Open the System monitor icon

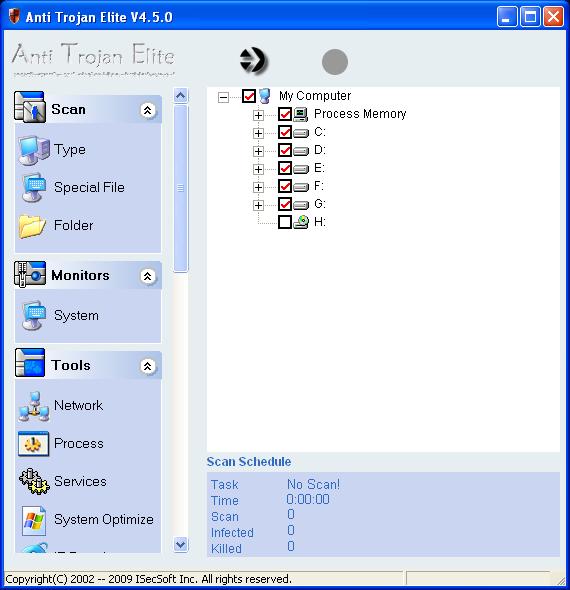click(34, 315)
